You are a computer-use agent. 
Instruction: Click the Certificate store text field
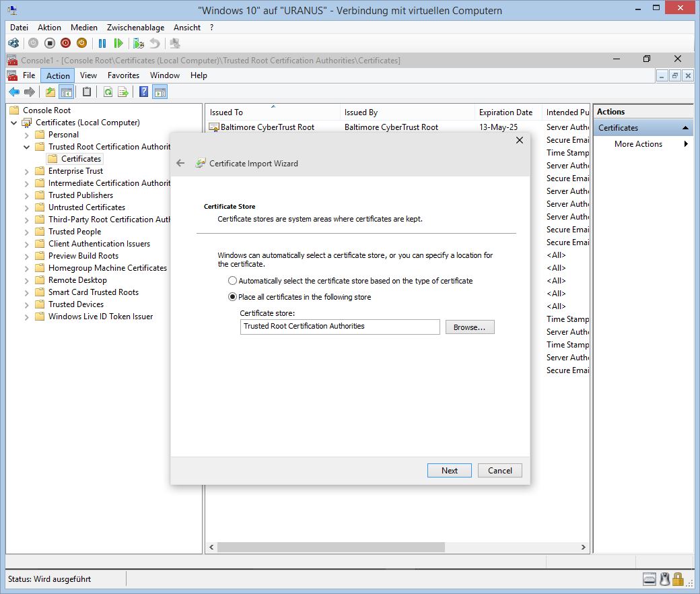340,327
